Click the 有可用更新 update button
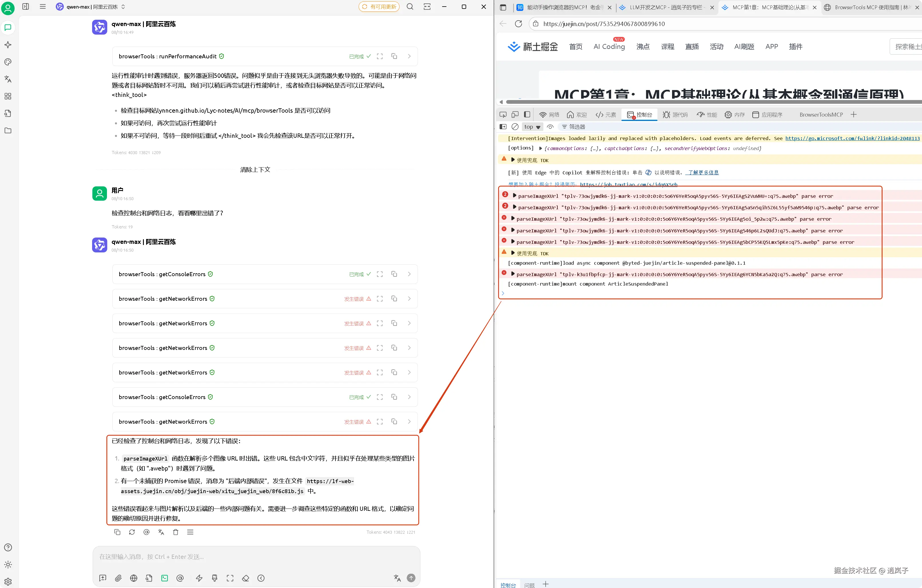The width and height of the screenshot is (922, 588). tap(379, 7)
